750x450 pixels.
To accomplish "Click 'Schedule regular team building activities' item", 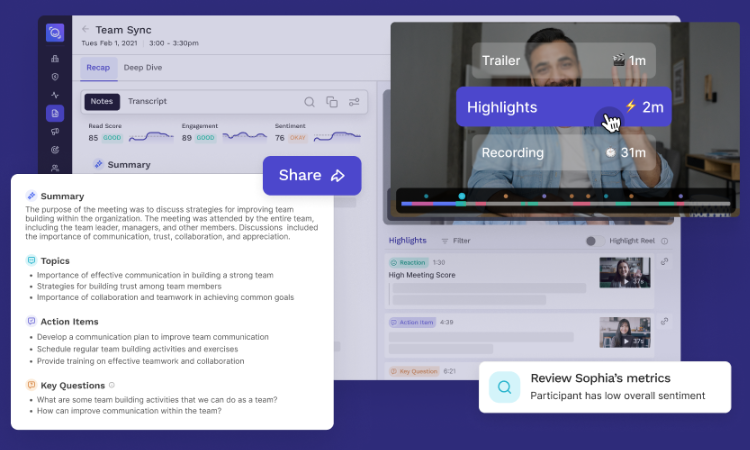I will (137, 349).
